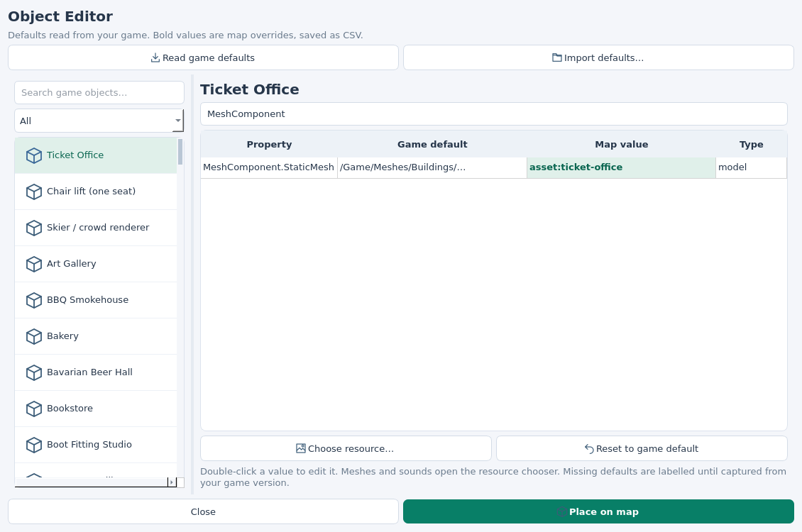The width and height of the screenshot is (802, 532).
Task: Click the cube icon beside Chair lift (one seat)
Action: [x=34, y=192]
